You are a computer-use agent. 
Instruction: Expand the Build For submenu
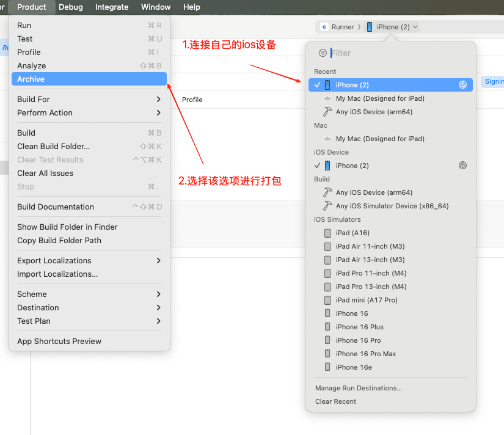click(89, 100)
